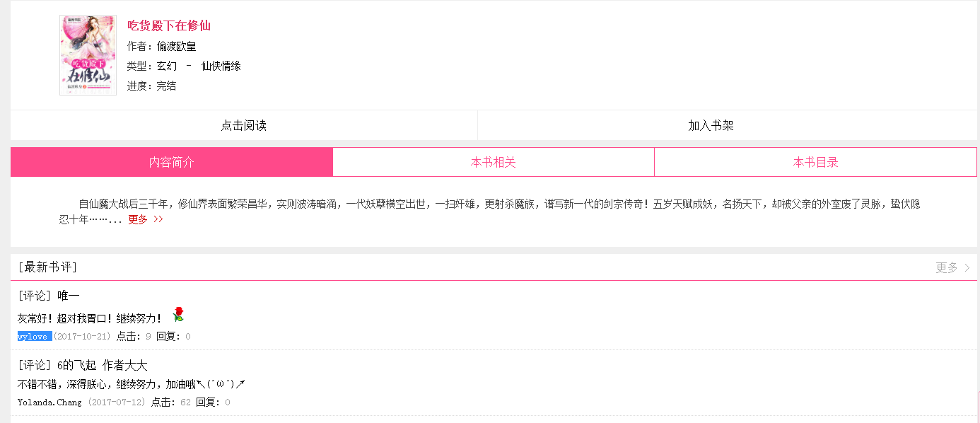Switch to the 本书目录 tab
The height and width of the screenshot is (423, 980).
coord(815,162)
